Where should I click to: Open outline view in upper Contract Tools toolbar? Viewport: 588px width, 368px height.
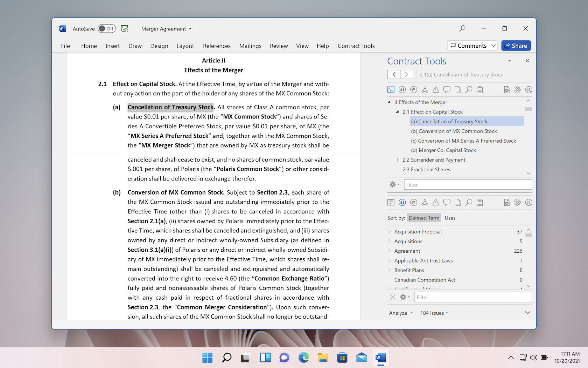391,90
